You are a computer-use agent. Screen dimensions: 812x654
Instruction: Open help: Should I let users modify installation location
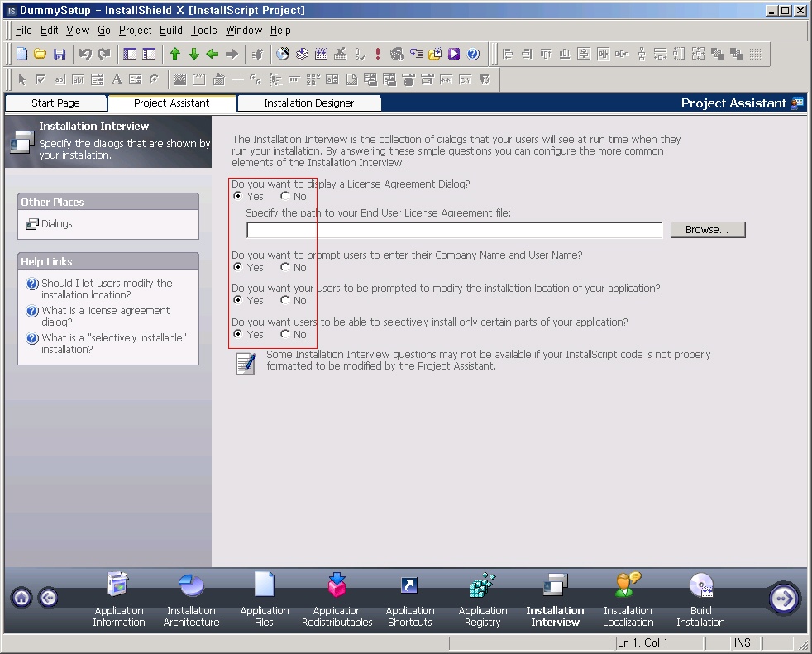(x=107, y=289)
